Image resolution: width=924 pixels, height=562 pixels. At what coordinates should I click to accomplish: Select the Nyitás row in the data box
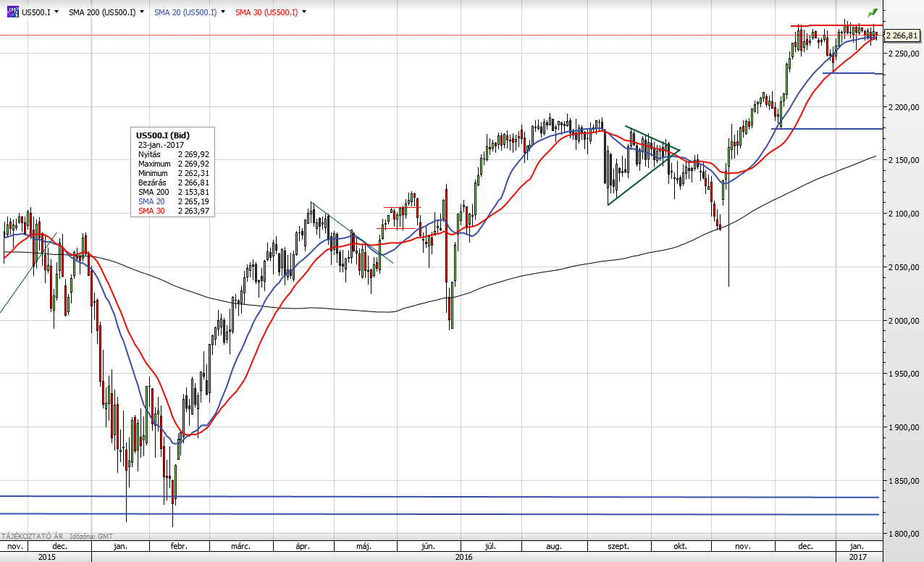[173, 154]
